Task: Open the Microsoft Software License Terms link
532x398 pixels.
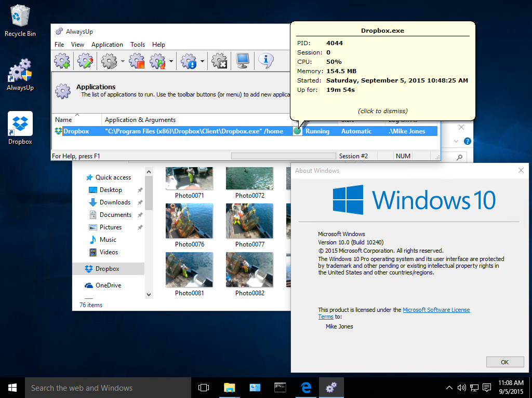Action: pyautogui.click(x=436, y=310)
